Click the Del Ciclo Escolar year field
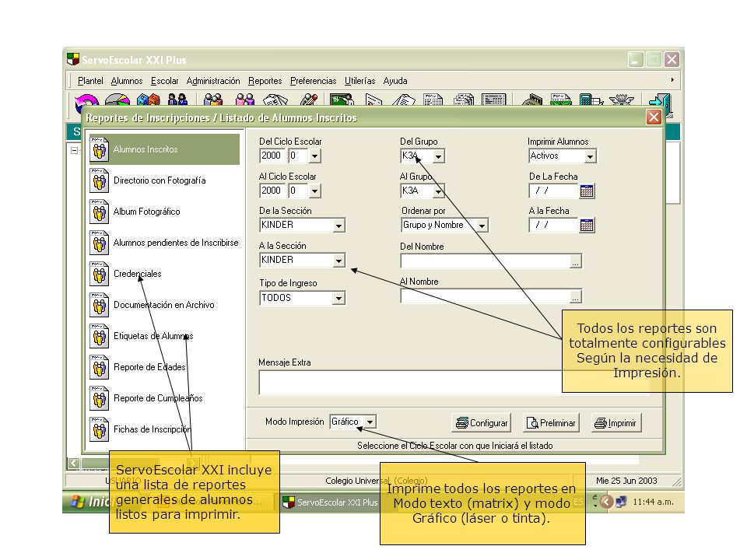The width and height of the screenshot is (747, 560). tap(272, 156)
